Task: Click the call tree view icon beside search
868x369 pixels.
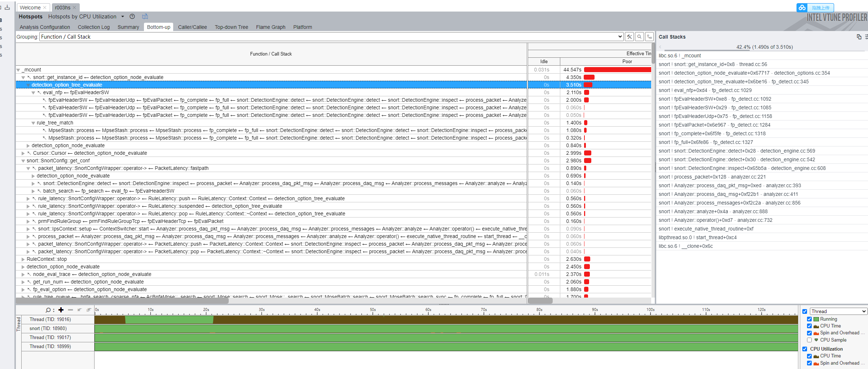Action: 649,37
